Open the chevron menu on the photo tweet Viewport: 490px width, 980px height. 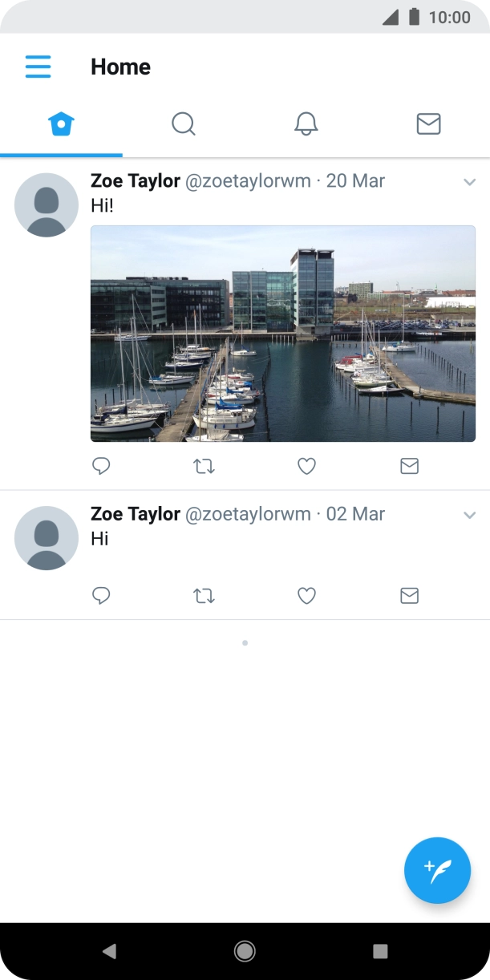point(470,182)
